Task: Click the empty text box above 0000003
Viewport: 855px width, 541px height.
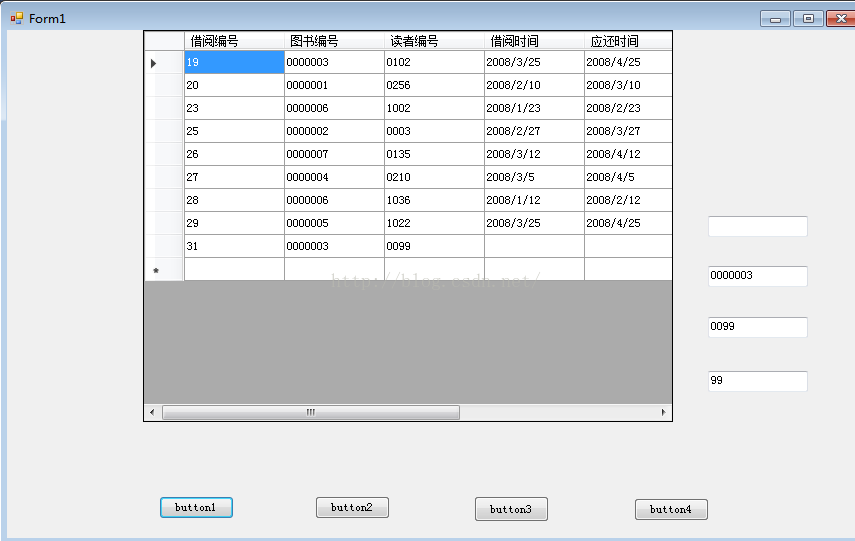Action: [x=757, y=226]
